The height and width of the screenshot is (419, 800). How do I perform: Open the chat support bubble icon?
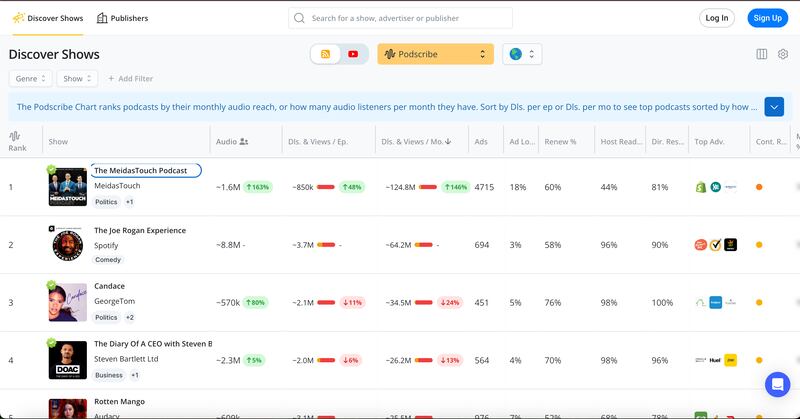(x=777, y=384)
